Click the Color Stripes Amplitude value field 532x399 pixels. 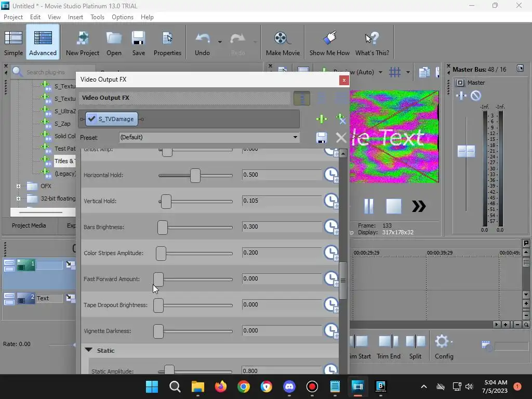pyautogui.click(x=281, y=253)
